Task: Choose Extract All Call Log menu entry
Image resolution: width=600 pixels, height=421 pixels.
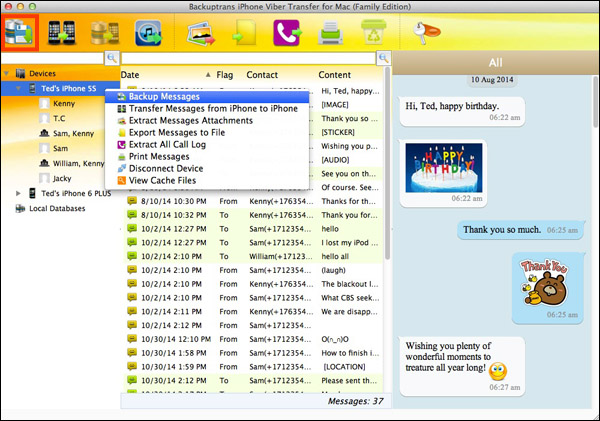Action: point(207,145)
